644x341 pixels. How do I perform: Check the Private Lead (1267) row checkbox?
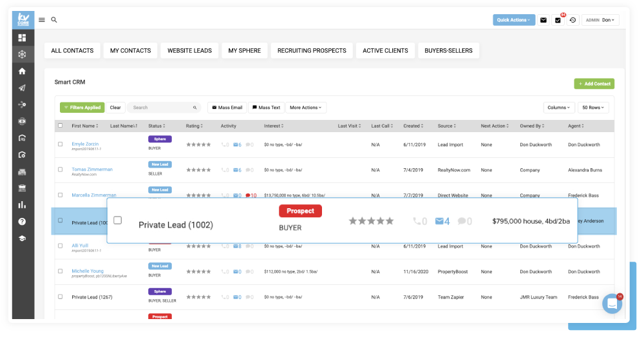click(x=61, y=297)
